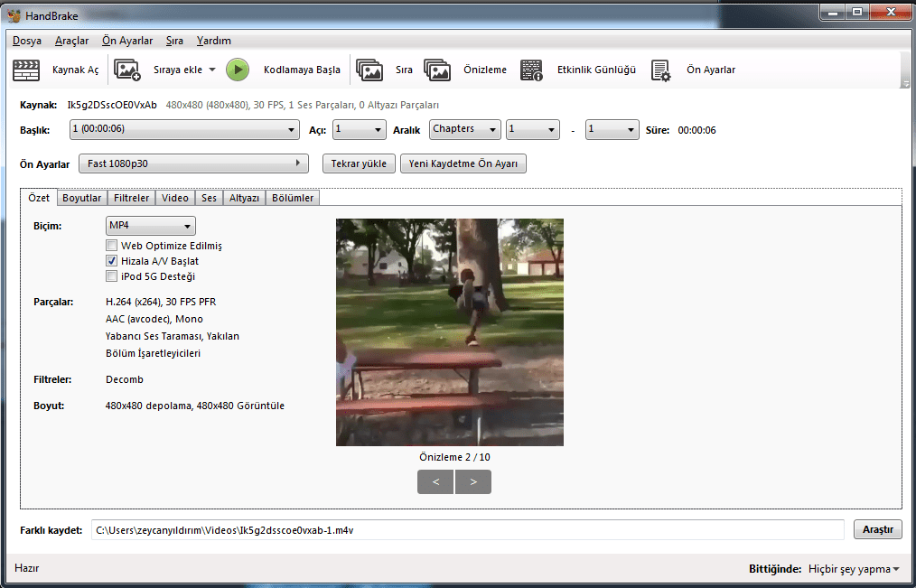Open the Etkinlik Günlüğü log icon

[x=531, y=70]
